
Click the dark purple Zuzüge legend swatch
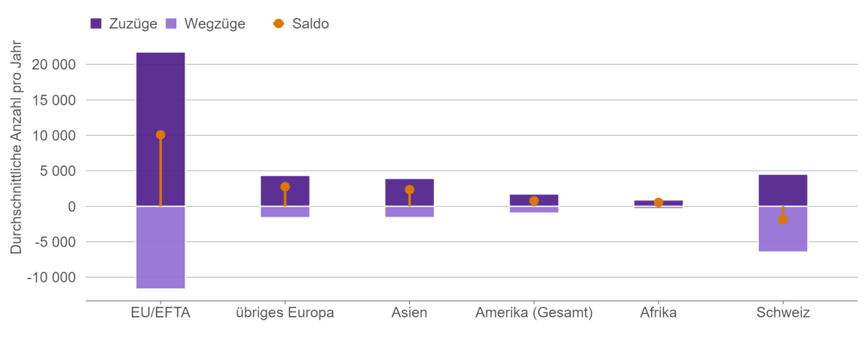coord(96,23)
